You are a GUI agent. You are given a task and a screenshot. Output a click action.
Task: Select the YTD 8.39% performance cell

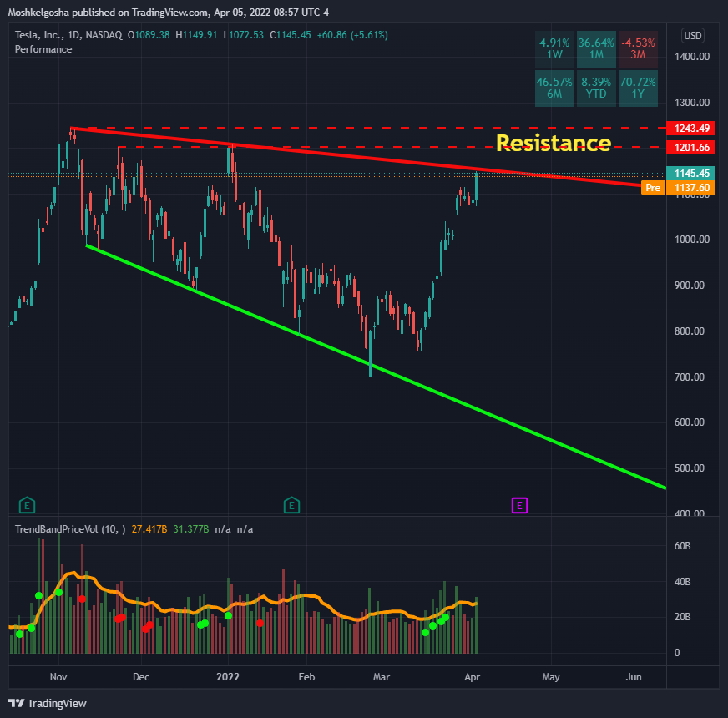coord(596,88)
